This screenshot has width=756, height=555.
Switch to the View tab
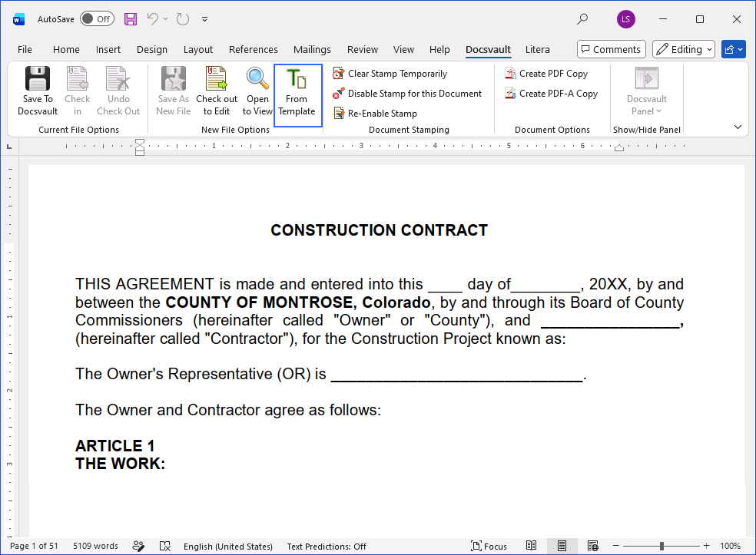[403, 50]
